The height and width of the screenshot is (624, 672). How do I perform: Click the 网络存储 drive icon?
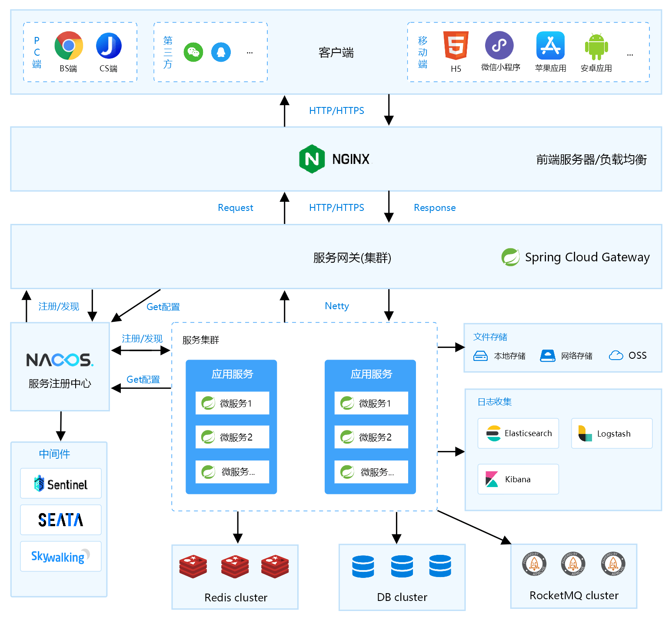[x=548, y=356]
